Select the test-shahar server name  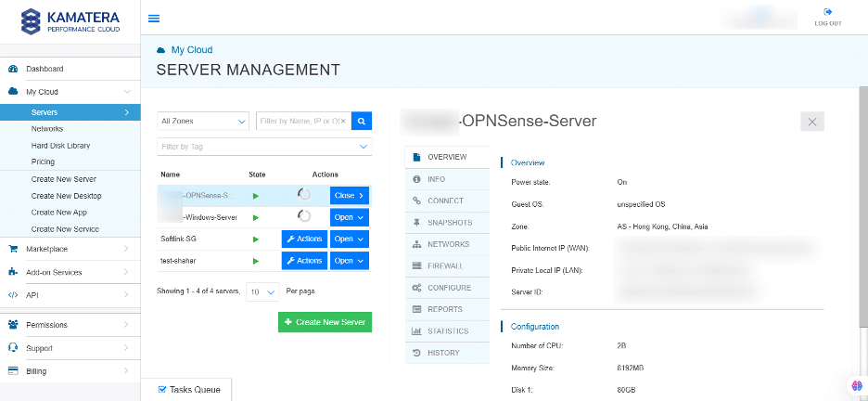179,261
